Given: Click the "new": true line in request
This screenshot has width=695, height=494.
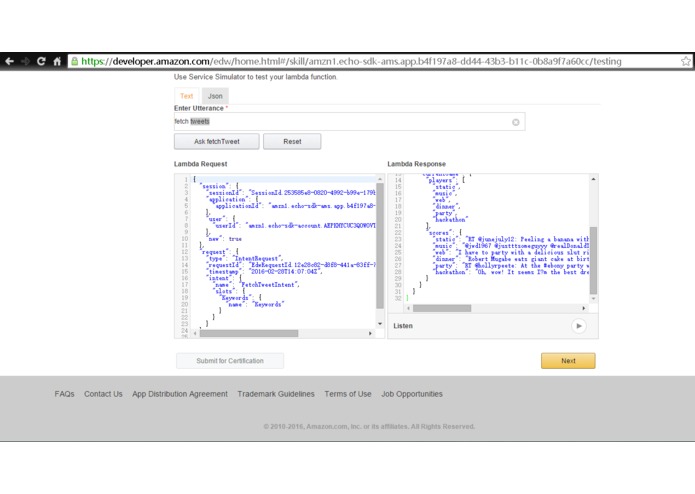Looking at the screenshot, I should click(225, 239).
